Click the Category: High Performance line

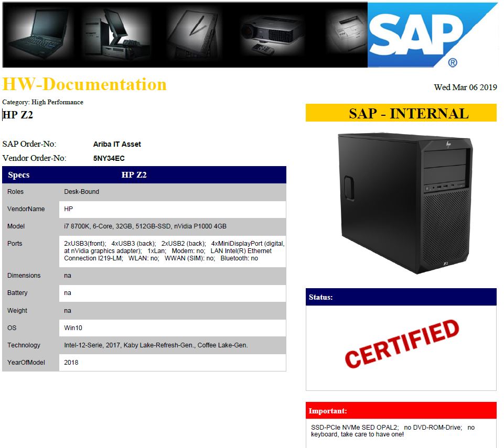(x=42, y=102)
